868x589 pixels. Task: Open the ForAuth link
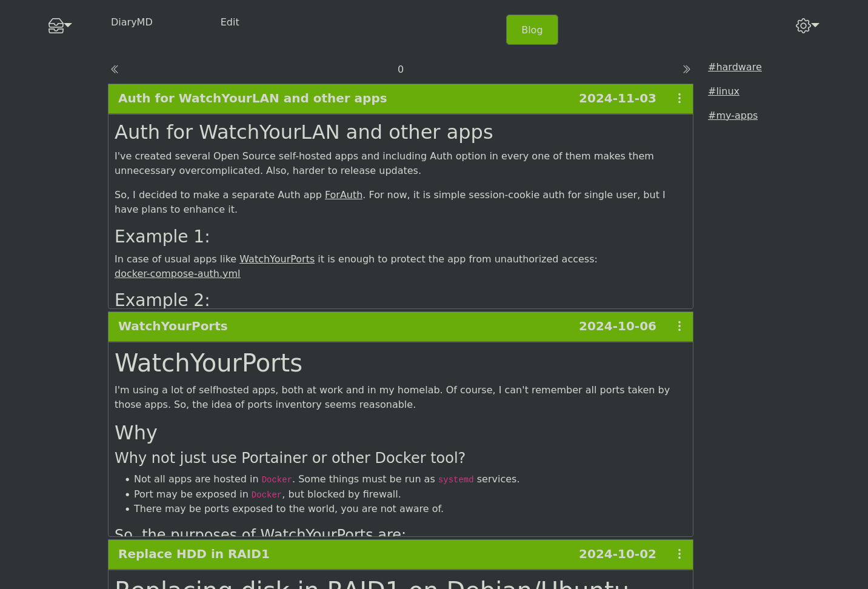click(x=344, y=195)
